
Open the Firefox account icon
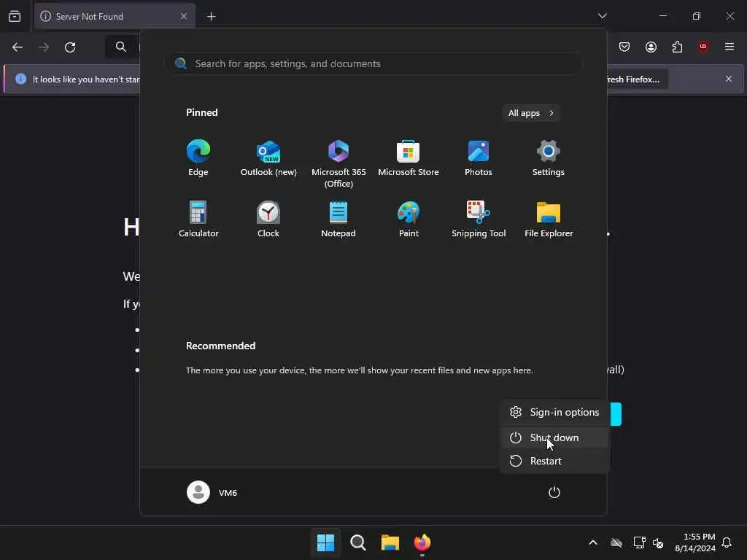(x=651, y=47)
